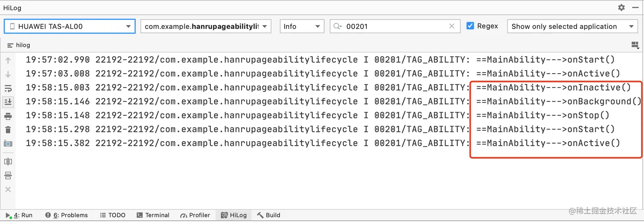Open search history magnifier icon
This screenshot has width=644, height=222.
pos(338,26)
